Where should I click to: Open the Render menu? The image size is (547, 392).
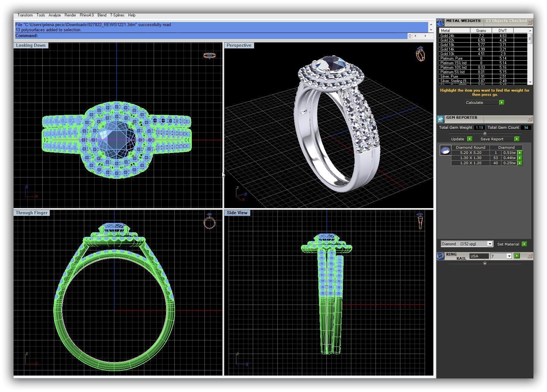70,15
